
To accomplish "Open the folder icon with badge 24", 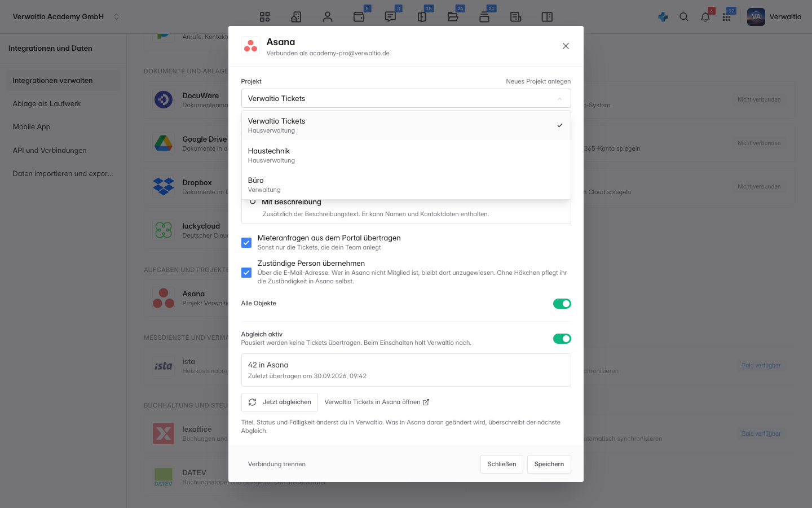I will click(453, 17).
